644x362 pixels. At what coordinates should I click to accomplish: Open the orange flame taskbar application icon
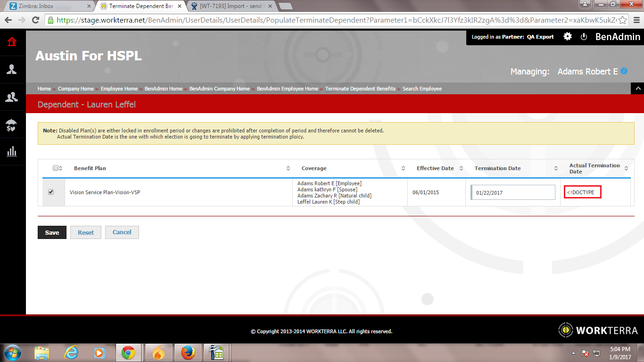158,353
